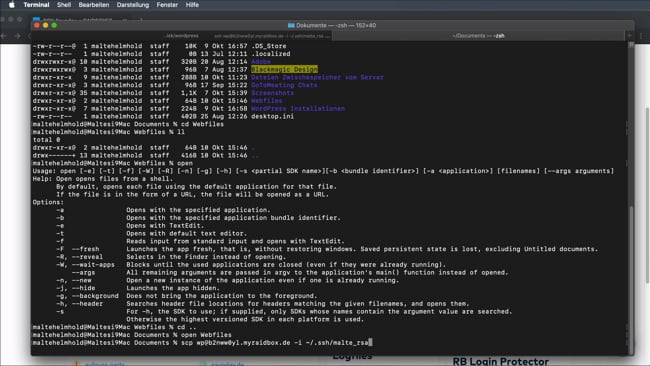This screenshot has height=366, width=650.
Task: Open the Fenster menu
Action: [167, 5]
